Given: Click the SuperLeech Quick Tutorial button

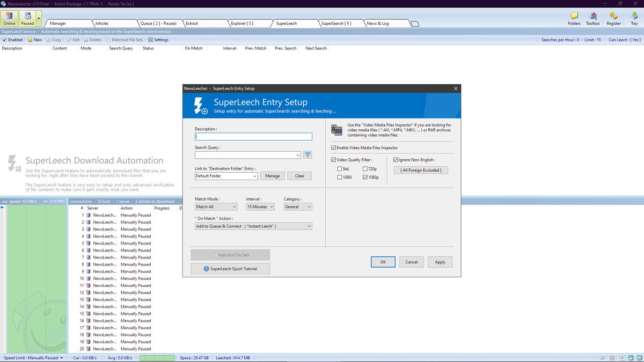Looking at the screenshot, I should 230,268.
